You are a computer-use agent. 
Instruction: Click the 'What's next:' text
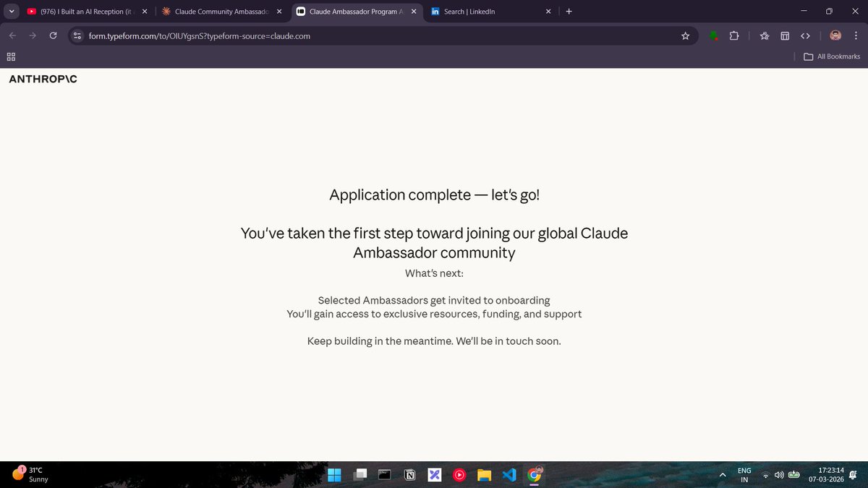[434, 273]
